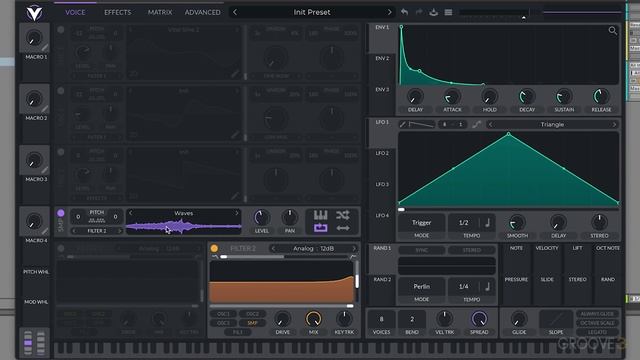640x360 pixels.
Task: Toggle the Filter 2 orange power button
Action: [214, 248]
